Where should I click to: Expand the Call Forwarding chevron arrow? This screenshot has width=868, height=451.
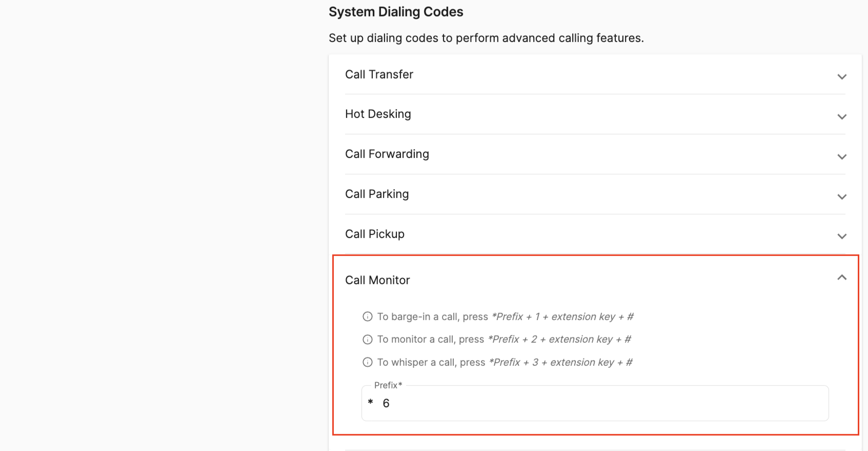(841, 157)
